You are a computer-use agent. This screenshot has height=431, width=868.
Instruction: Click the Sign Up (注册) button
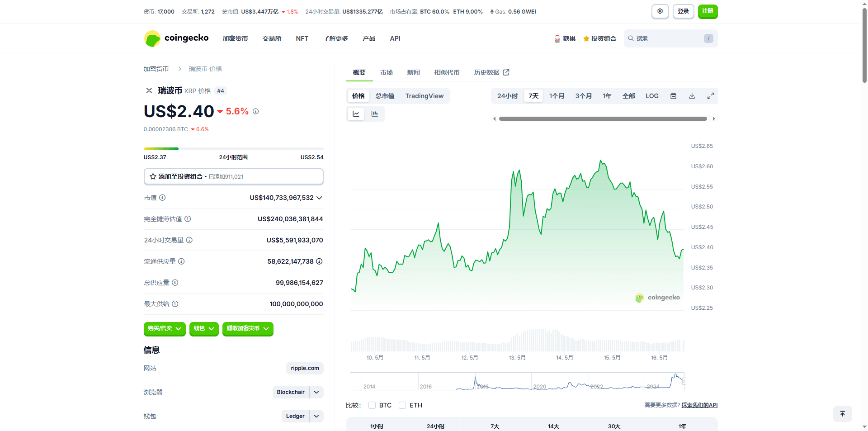click(708, 11)
